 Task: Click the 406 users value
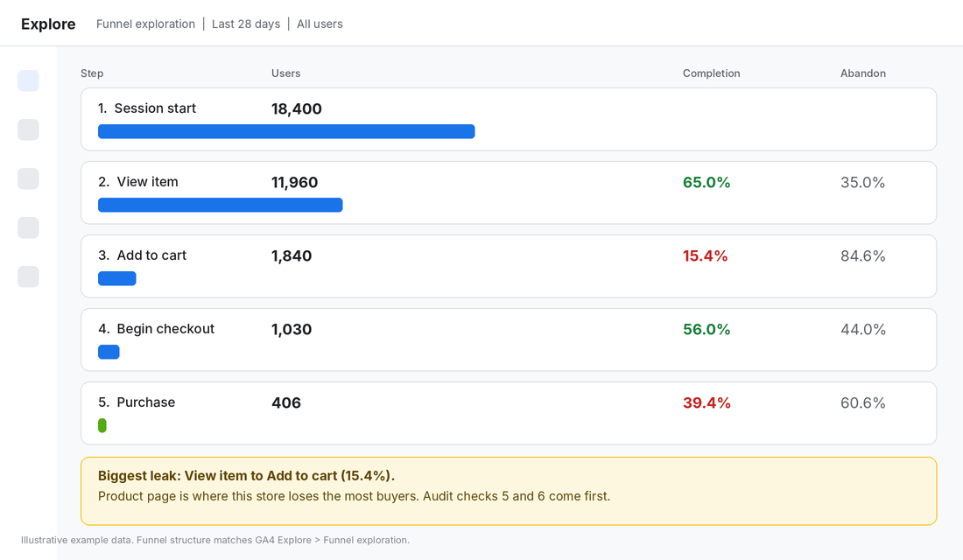[286, 403]
